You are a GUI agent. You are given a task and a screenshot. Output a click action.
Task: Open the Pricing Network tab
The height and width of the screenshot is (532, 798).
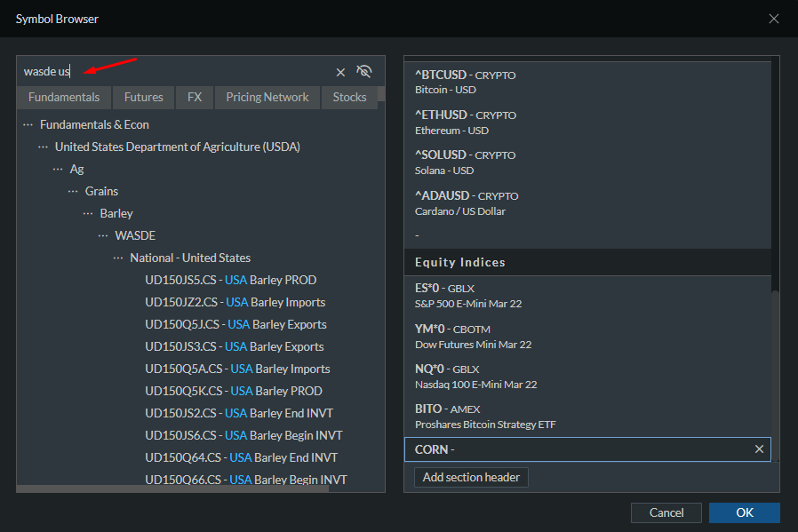(x=267, y=97)
